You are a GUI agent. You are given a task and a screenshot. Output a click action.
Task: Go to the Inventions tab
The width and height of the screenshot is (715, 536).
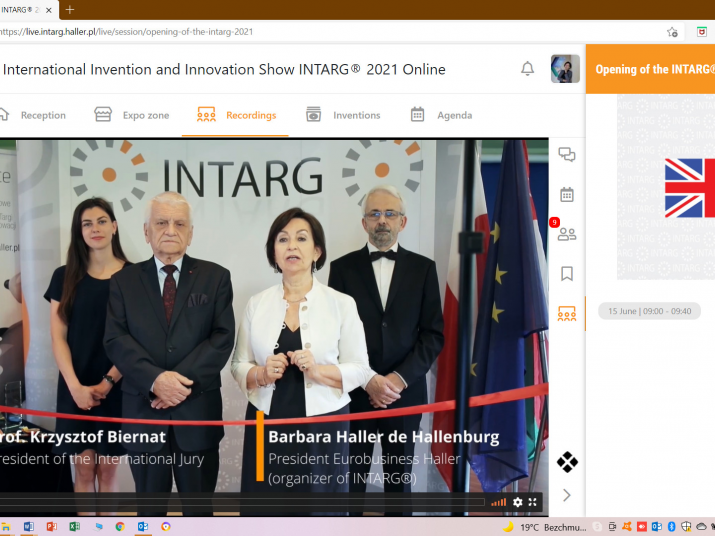click(343, 115)
